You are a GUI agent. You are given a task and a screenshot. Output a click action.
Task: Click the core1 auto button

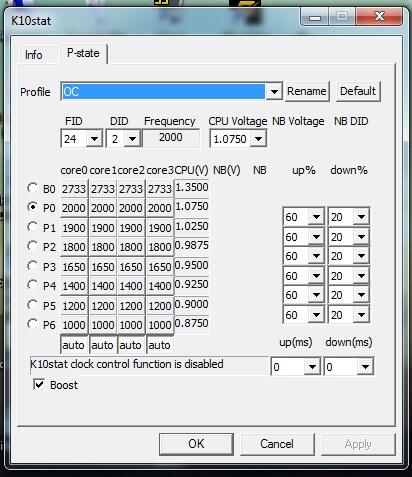pyautogui.click(x=102, y=345)
